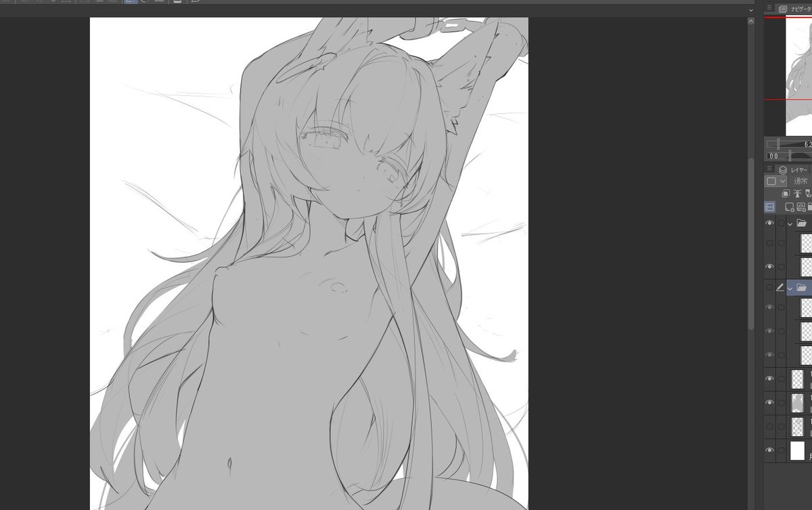Show the hidden first layer in top folder
812x510 pixels.
point(769,242)
